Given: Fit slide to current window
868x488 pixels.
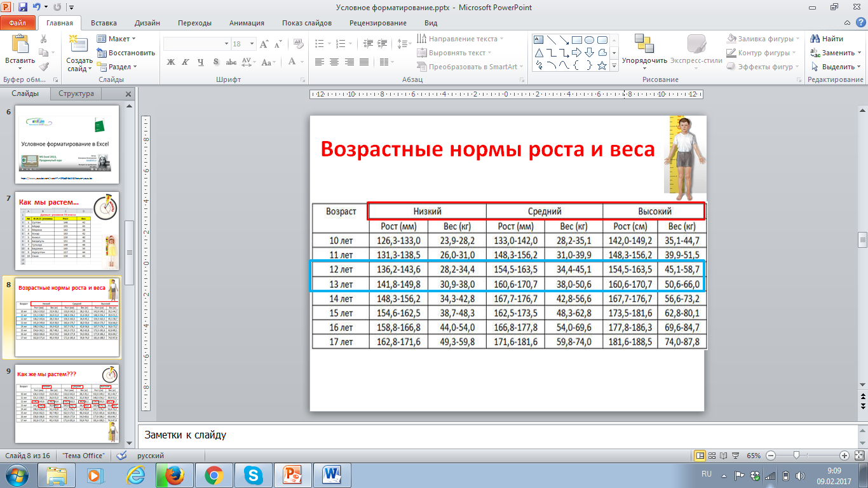Looking at the screenshot, I should (x=859, y=456).
